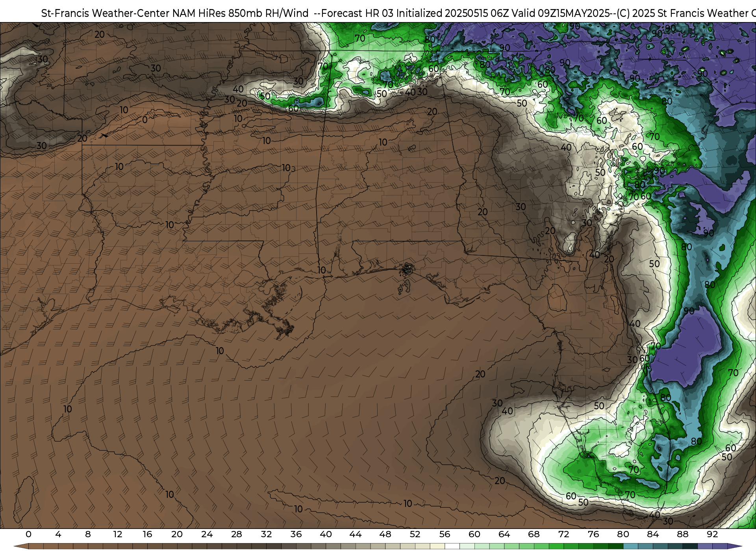The height and width of the screenshot is (551, 756).
Task: Click the colorbar legend label '16'
Action: coord(147,534)
